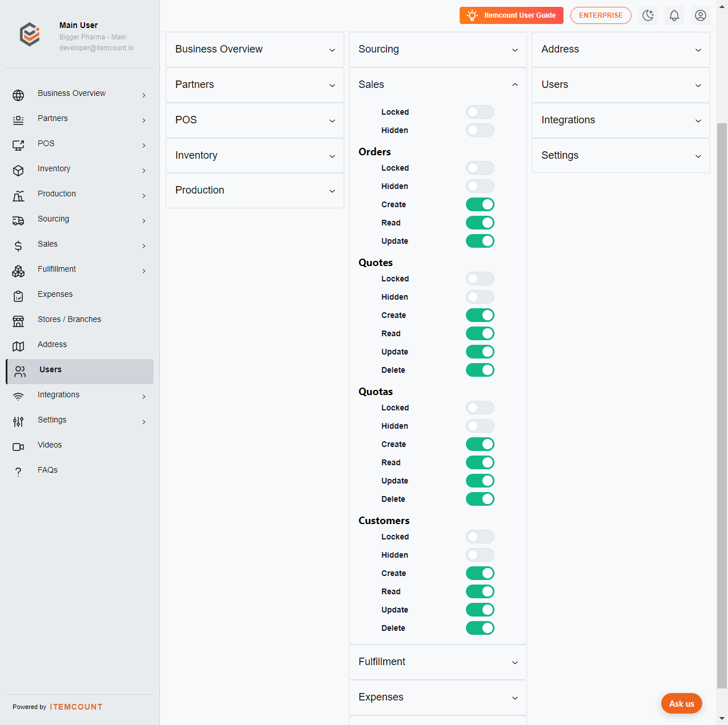Expand the Inventory permissions panel
728x725 pixels.
click(x=255, y=156)
